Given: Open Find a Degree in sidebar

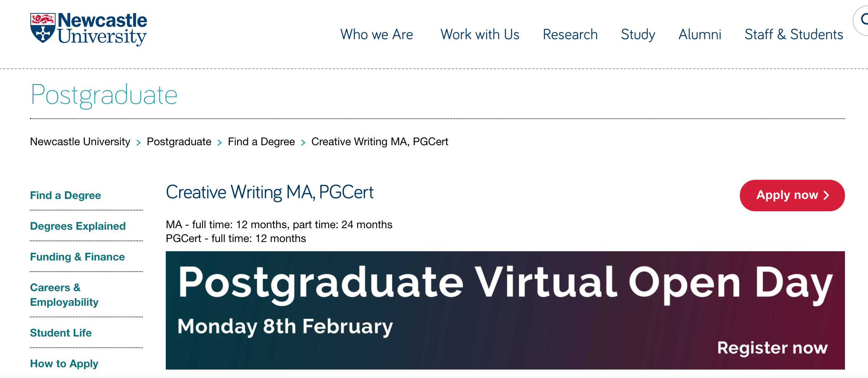Looking at the screenshot, I should tap(66, 196).
